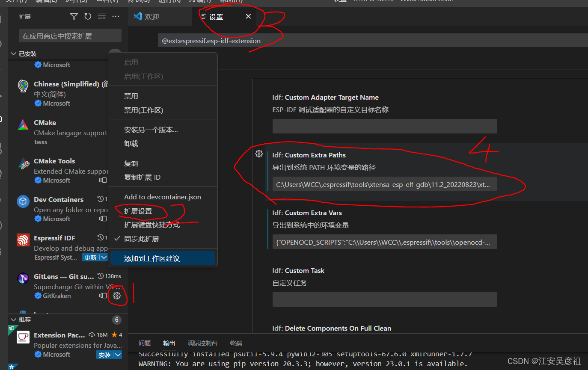Click the VS Code logo on Welcome tab
The width and height of the screenshot is (588, 370).
[x=138, y=16]
